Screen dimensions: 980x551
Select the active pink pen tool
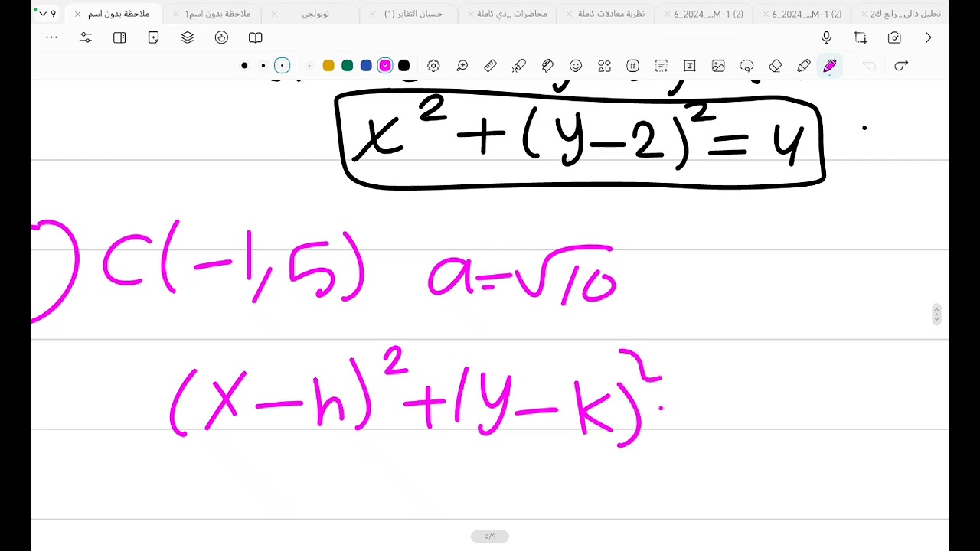(x=830, y=66)
